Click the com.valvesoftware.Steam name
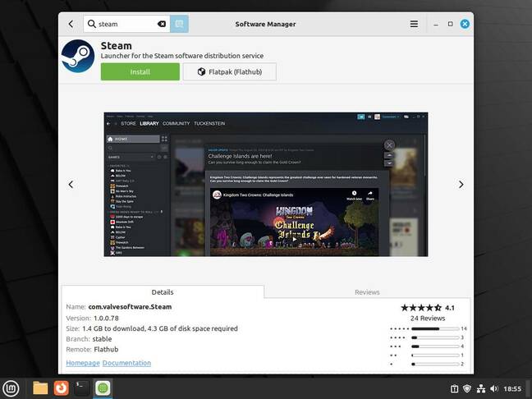 click(130, 307)
